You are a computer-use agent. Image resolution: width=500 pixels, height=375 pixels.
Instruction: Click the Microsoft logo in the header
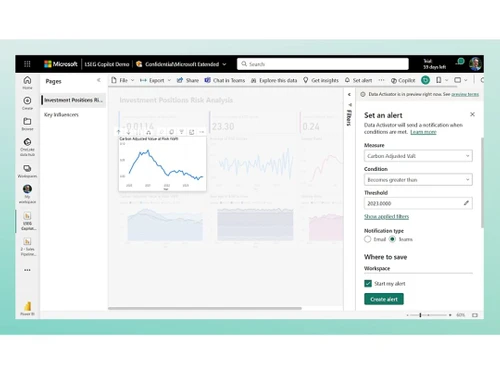coord(61,64)
